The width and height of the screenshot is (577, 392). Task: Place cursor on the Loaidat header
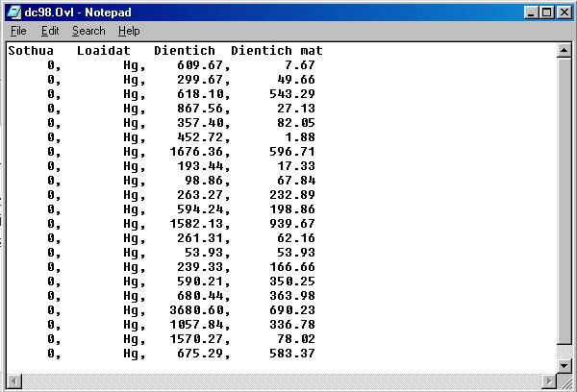[x=104, y=50]
